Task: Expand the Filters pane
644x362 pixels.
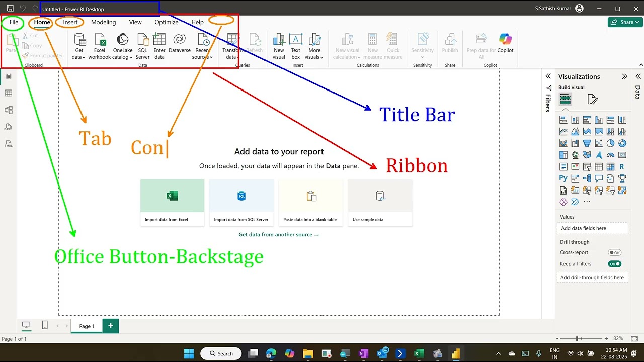Action: point(548,76)
